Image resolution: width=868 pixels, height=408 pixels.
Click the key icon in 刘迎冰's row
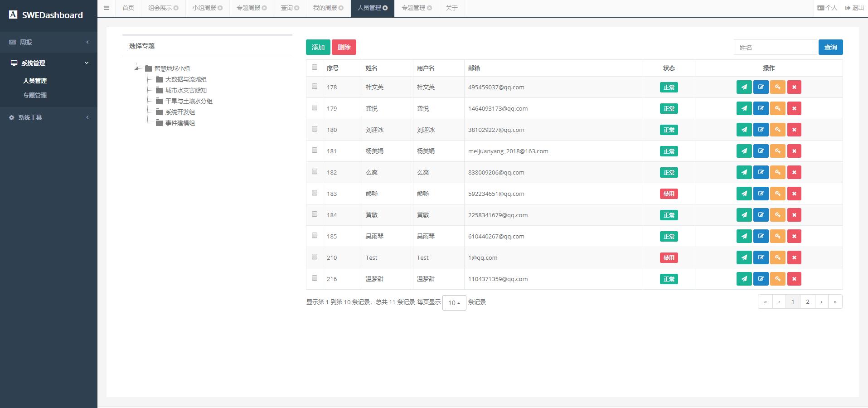(777, 130)
